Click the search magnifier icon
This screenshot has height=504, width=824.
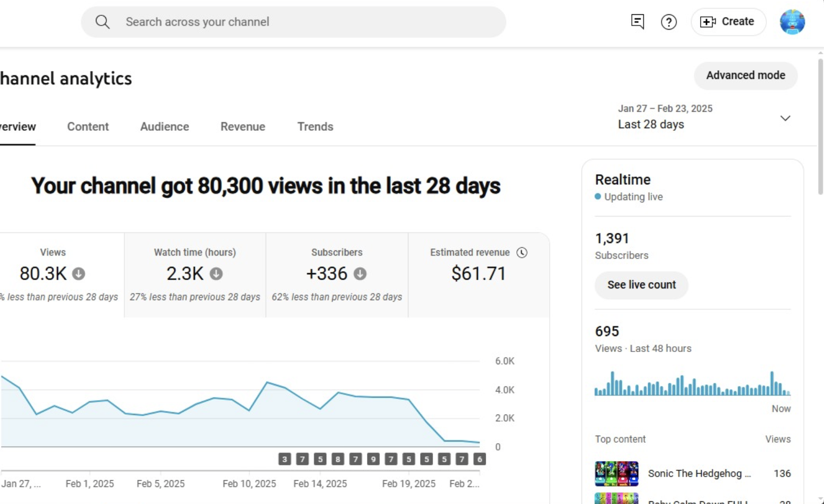tap(103, 22)
